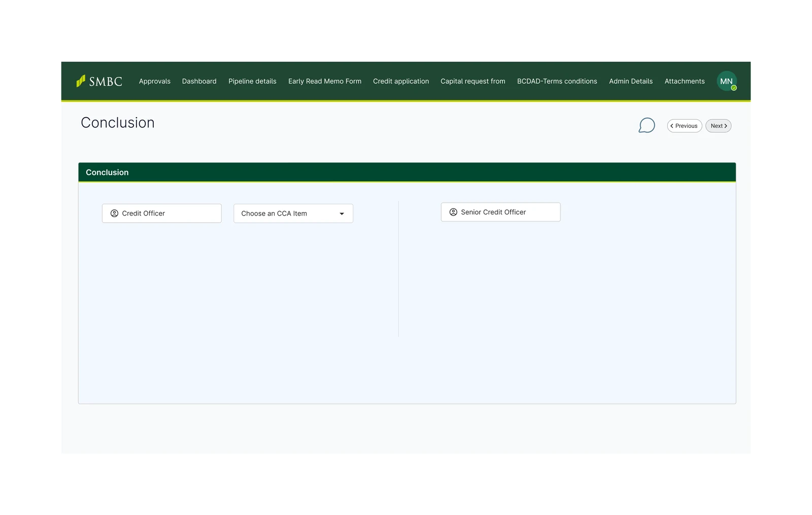
Task: Click the Conclusion page title
Action: pyautogui.click(x=118, y=123)
